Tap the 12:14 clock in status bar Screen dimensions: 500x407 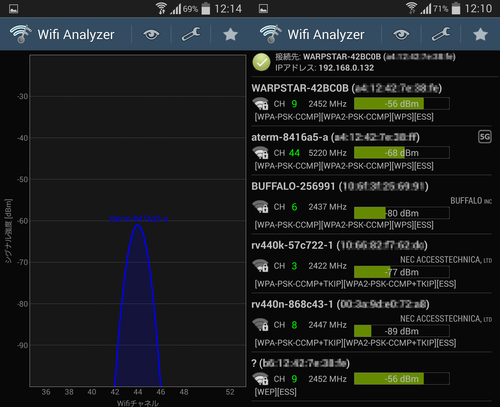click(228, 9)
